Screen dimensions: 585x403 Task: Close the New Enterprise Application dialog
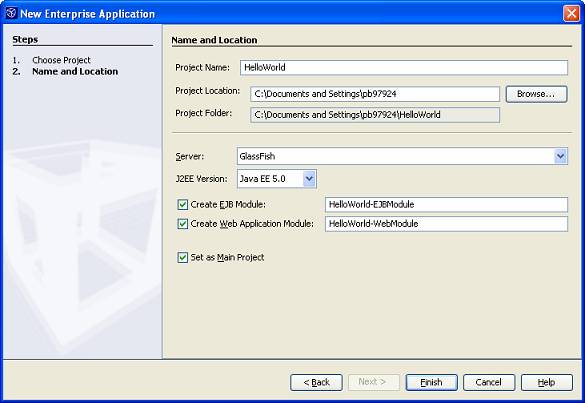(x=571, y=14)
